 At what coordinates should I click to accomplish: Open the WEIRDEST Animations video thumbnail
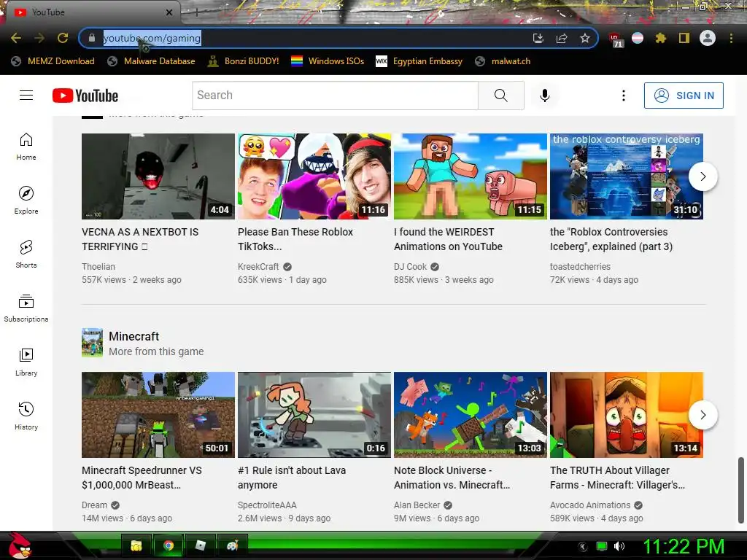(x=471, y=176)
